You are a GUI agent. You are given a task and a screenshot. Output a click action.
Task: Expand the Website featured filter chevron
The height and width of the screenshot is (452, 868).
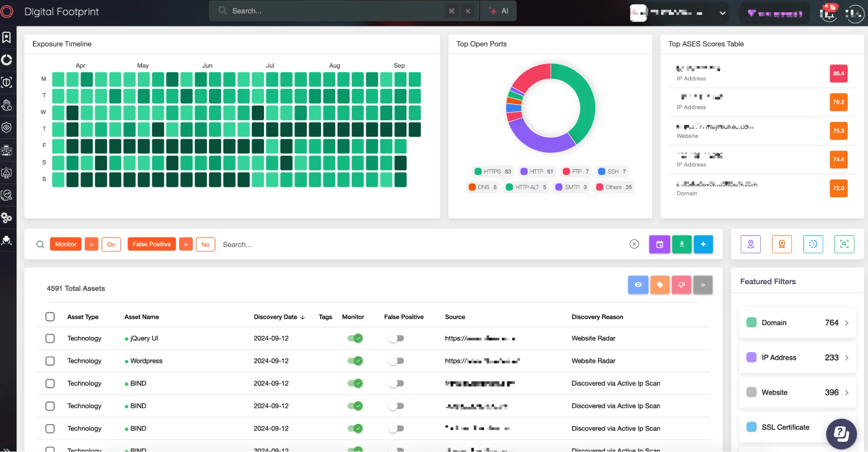pyautogui.click(x=847, y=393)
